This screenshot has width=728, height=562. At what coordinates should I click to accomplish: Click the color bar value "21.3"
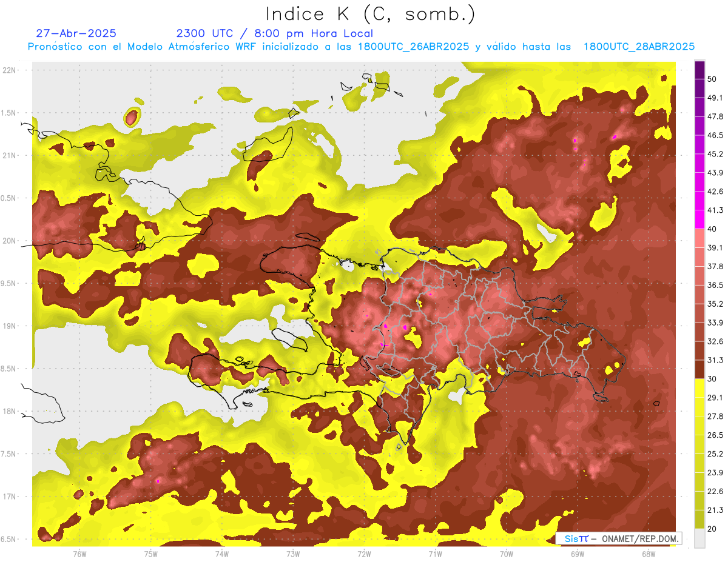715,510
